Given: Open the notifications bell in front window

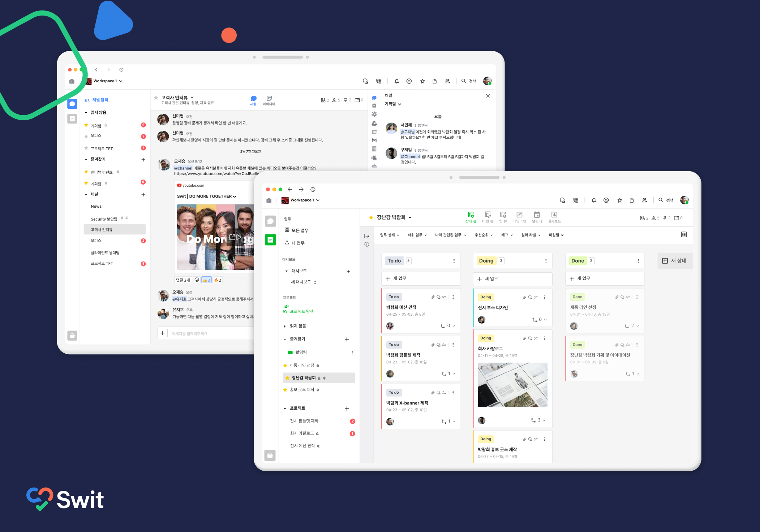Looking at the screenshot, I should click(593, 200).
